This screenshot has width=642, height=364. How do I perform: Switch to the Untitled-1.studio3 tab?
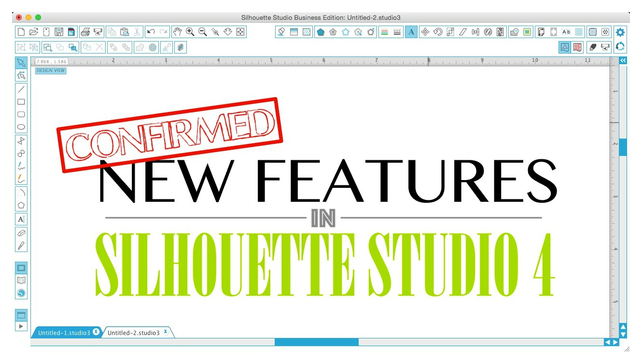tap(64, 333)
